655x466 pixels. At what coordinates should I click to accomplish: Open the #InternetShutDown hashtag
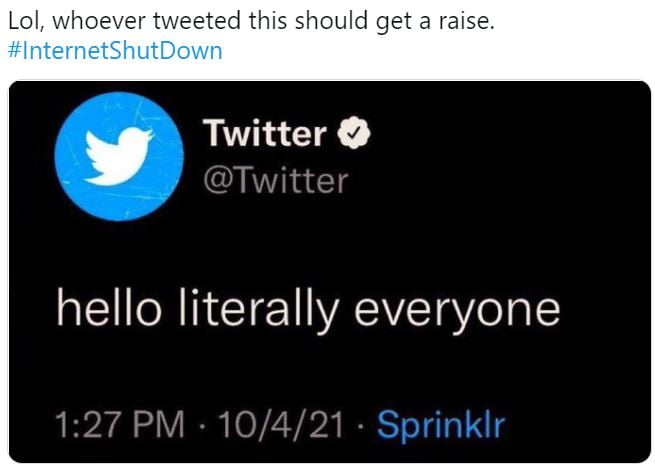point(115,51)
